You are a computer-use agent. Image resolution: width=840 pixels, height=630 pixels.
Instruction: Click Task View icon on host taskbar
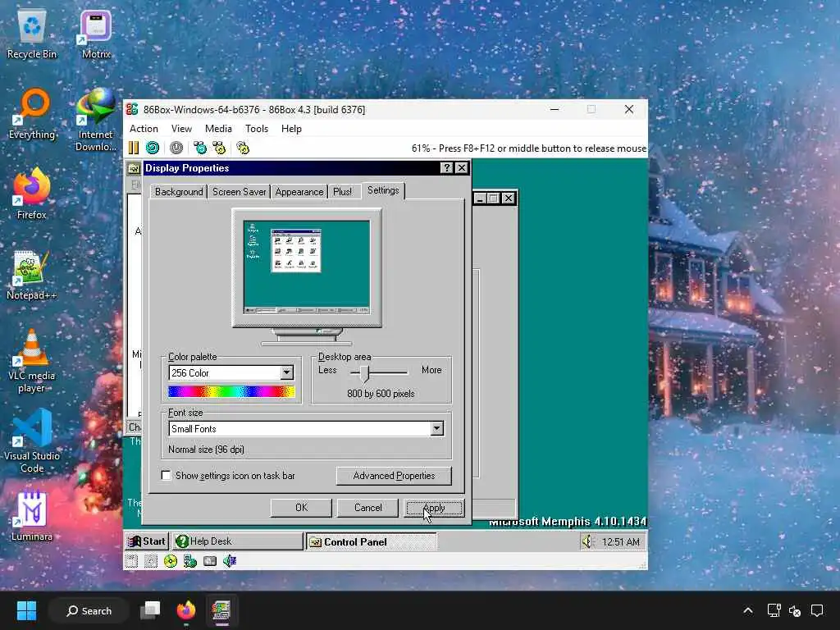click(151, 610)
